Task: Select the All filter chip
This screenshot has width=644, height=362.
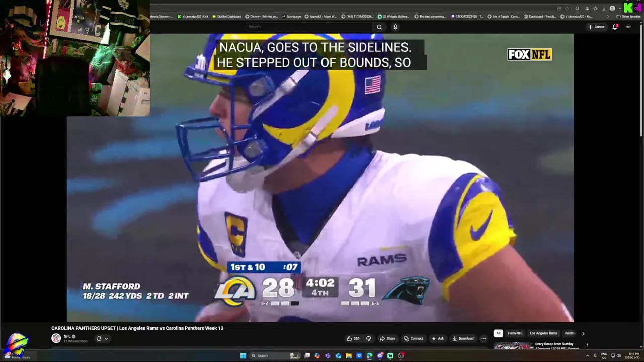Action: [x=498, y=333]
